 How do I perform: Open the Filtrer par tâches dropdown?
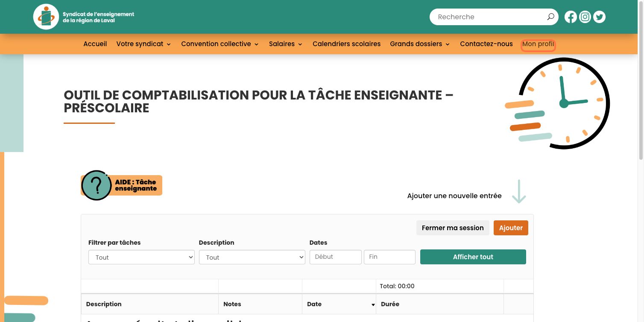pos(141,258)
